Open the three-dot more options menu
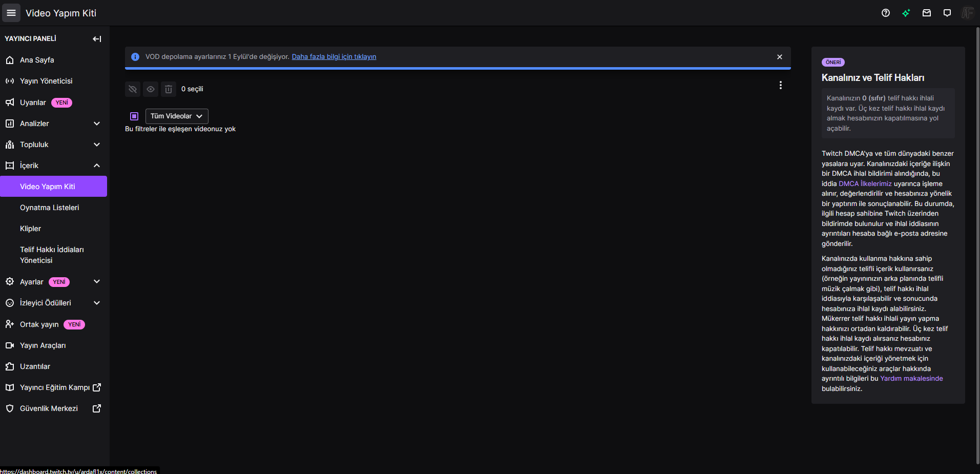 tap(781, 85)
